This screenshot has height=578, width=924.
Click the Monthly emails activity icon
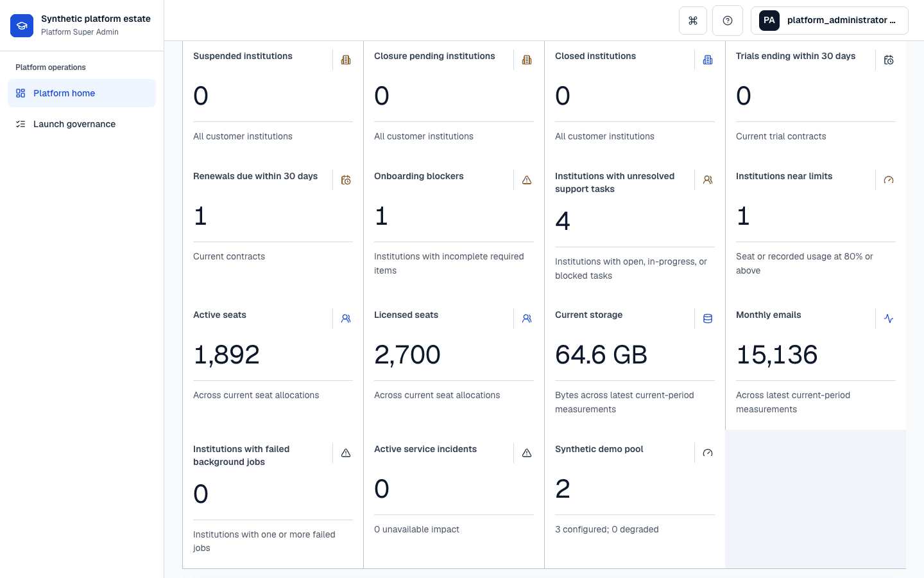click(889, 319)
